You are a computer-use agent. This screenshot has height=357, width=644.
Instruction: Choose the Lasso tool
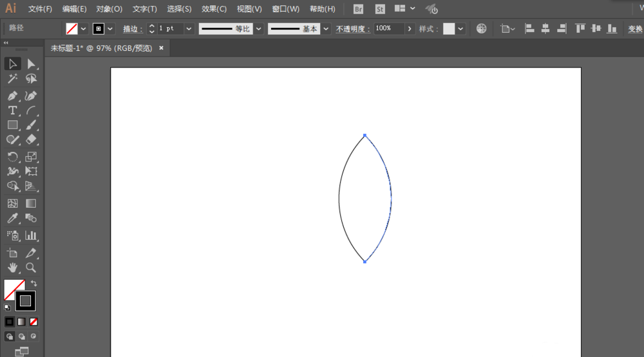[31, 78]
